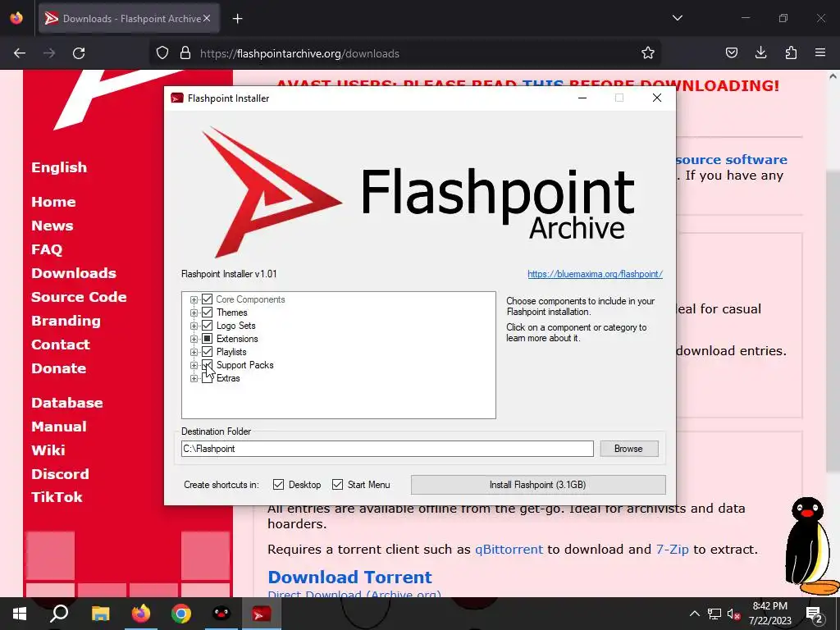This screenshot has width=840, height=630.
Task: Bookmark this page with star icon
Action: click(x=648, y=53)
